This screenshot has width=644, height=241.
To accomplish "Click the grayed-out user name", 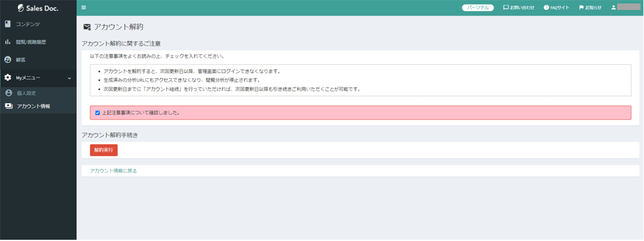I will 629,7.
